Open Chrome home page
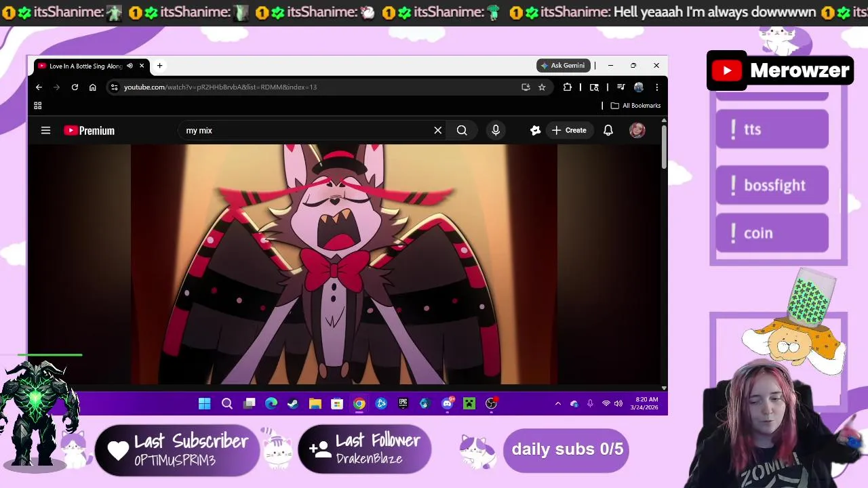868x488 pixels. tap(92, 87)
